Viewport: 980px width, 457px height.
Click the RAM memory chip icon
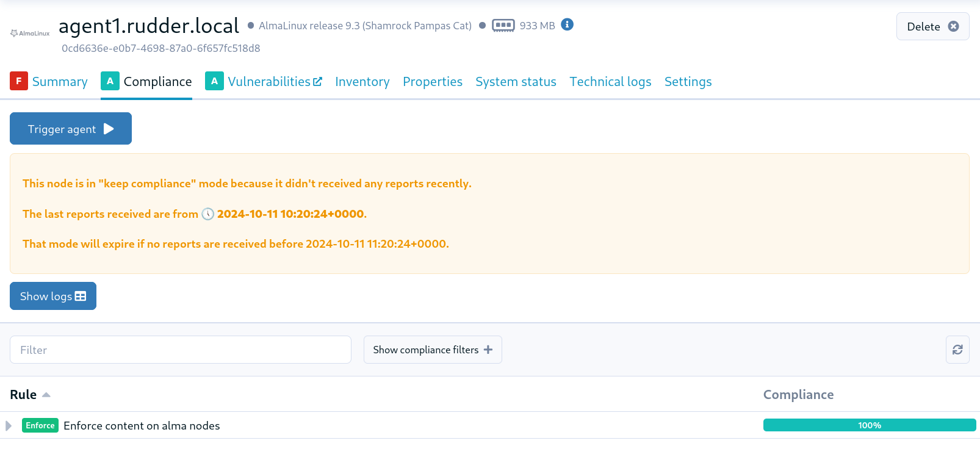(x=503, y=26)
